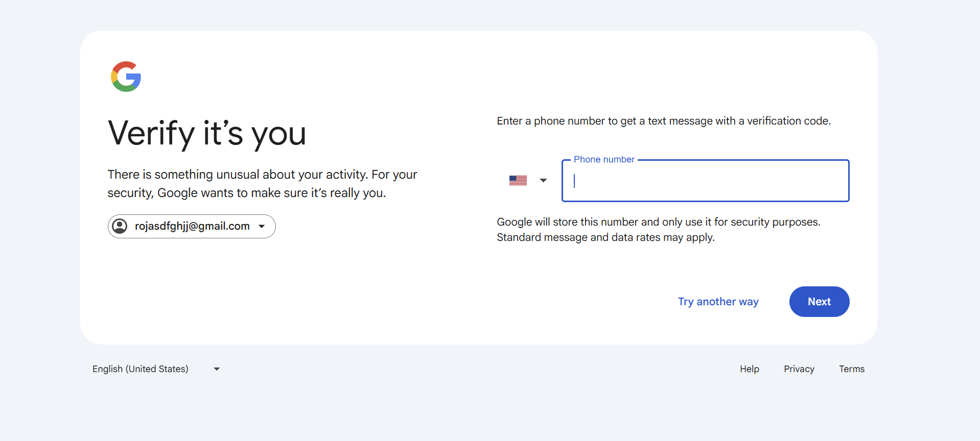980x441 pixels.
Task: Select the English (United States) language text
Action: pyautogui.click(x=141, y=369)
